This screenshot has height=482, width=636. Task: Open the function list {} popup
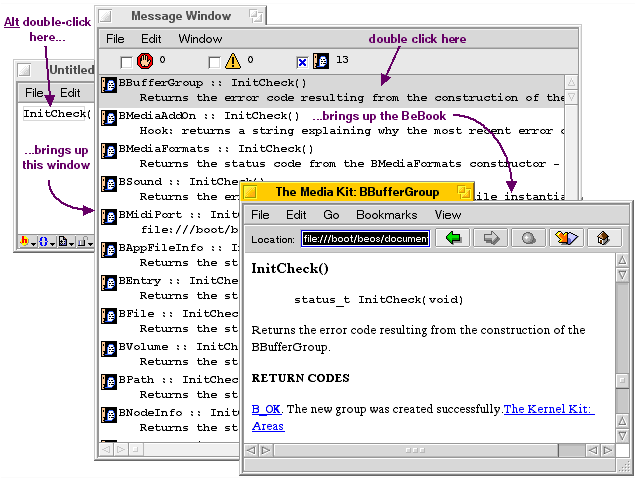click(46, 242)
